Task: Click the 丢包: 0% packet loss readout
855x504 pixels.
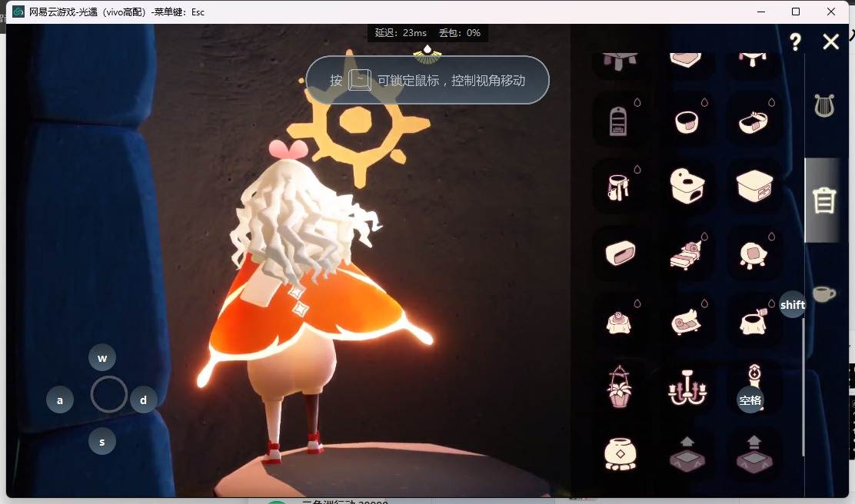Action: [x=460, y=33]
